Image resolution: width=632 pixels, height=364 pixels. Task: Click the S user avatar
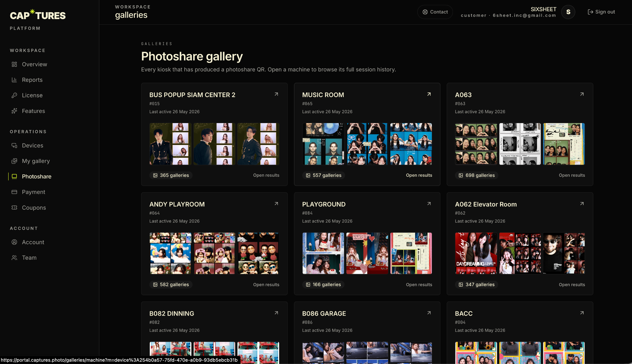568,12
